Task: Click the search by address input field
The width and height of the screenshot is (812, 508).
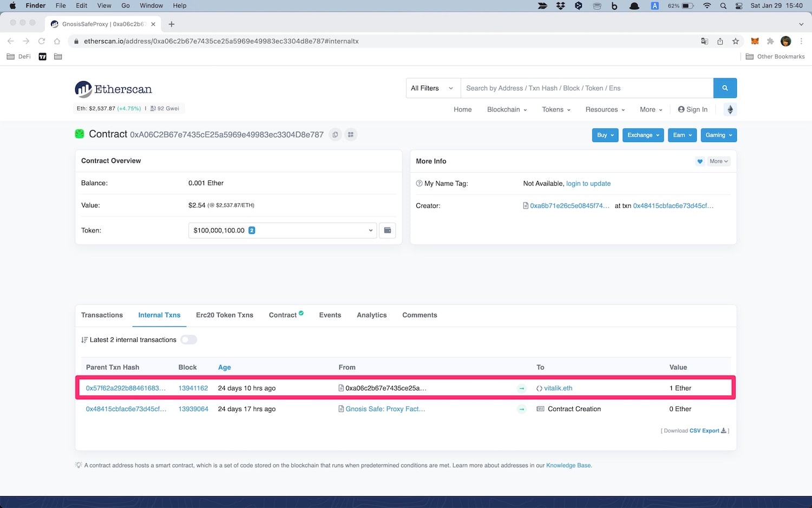Action: pyautogui.click(x=587, y=88)
